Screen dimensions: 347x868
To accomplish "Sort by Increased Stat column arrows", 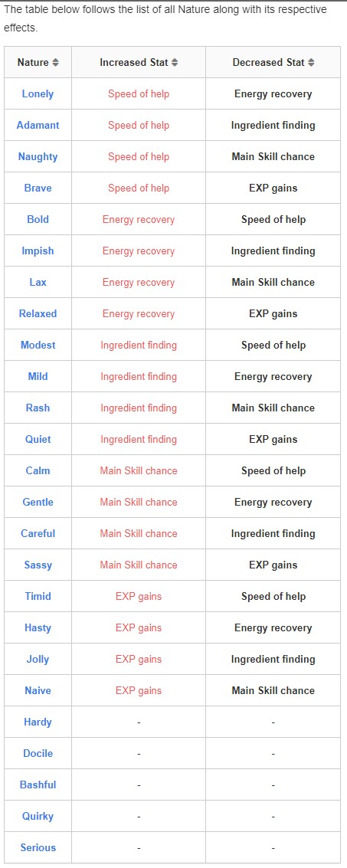I will [x=175, y=63].
